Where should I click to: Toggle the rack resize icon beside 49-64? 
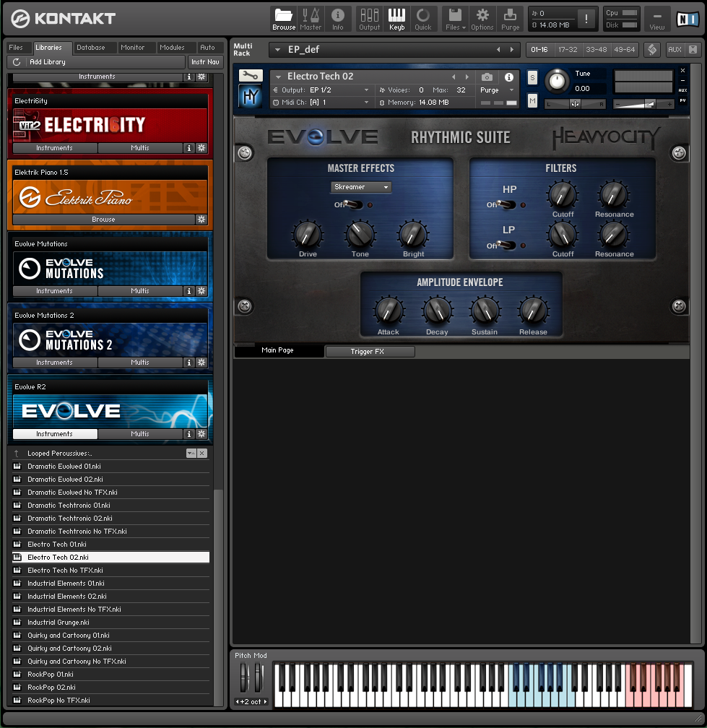652,49
